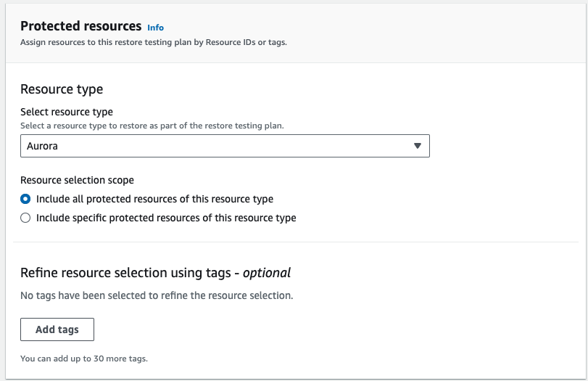This screenshot has width=588, height=381.
Task: Click the italic 'optional' word in tags heading
Action: coord(267,273)
